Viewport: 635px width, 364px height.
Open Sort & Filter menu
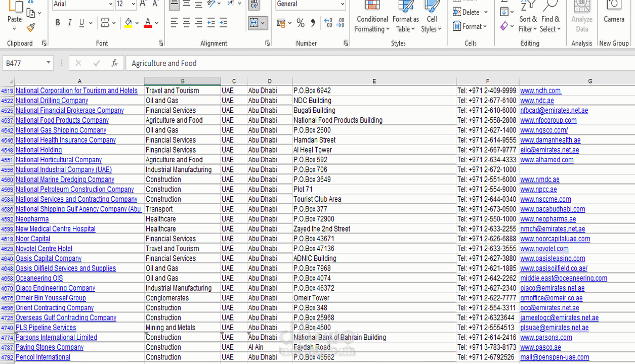pos(528,17)
